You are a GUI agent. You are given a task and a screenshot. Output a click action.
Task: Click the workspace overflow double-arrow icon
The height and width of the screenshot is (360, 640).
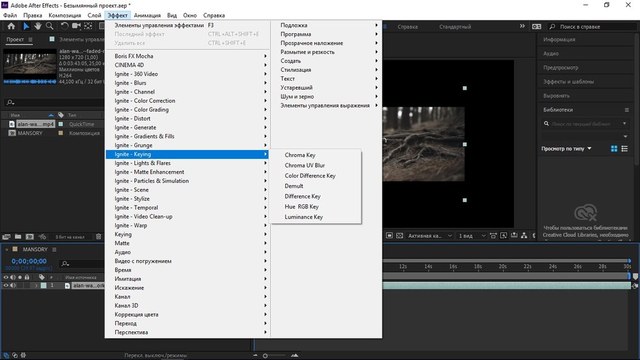tap(522, 26)
